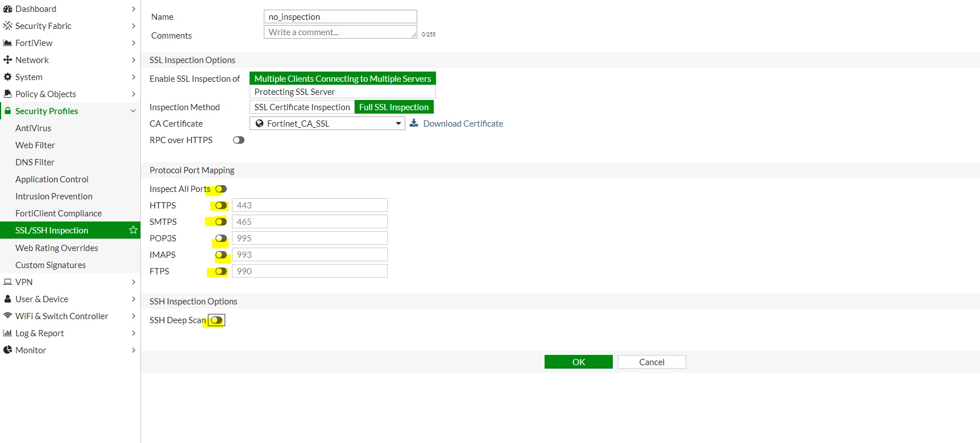Click the globe icon in the CA Certificate field
The width and height of the screenshot is (980, 443).
259,123
